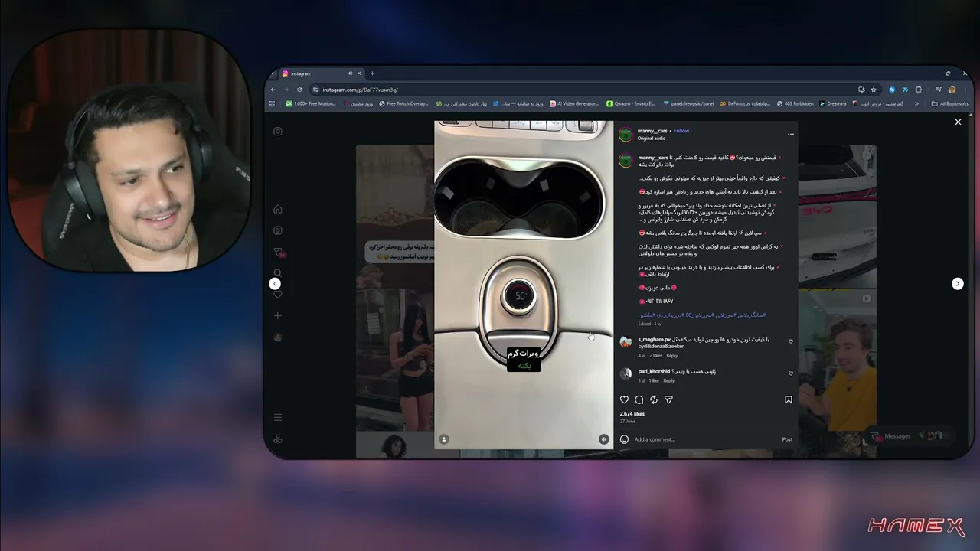Open the Chrome three-dot menu
Viewport: 980px width, 551px height.
tap(965, 90)
